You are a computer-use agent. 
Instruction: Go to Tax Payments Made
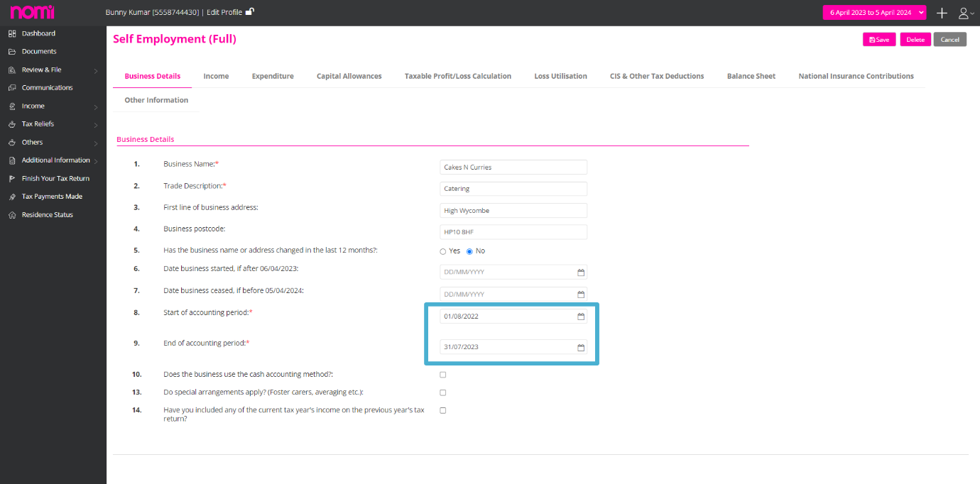click(x=52, y=197)
